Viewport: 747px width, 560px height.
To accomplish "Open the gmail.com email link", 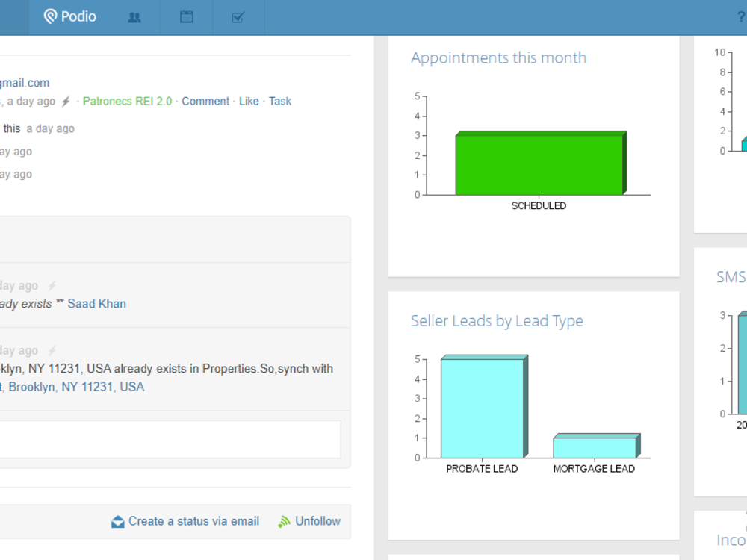I will (25, 83).
